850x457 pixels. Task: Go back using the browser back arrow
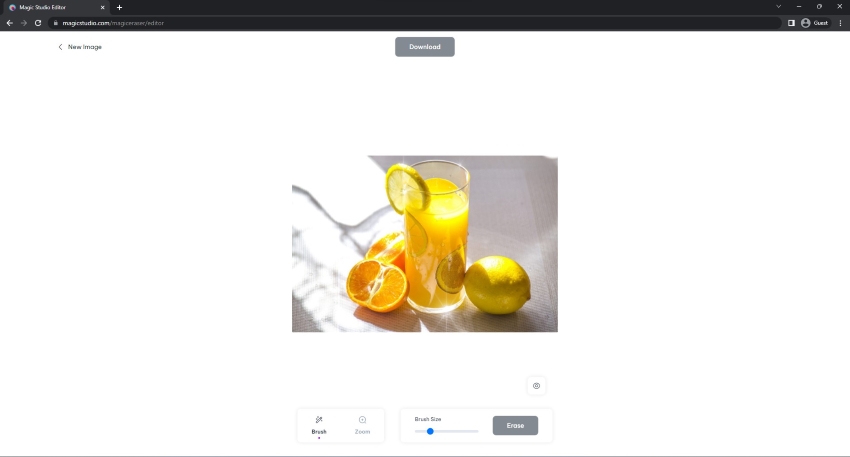click(9, 23)
